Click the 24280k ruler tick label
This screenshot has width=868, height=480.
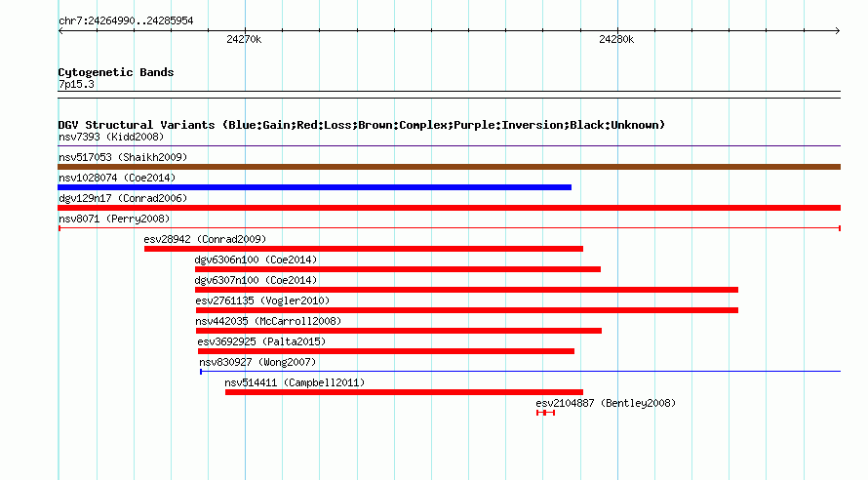pyautogui.click(x=616, y=39)
